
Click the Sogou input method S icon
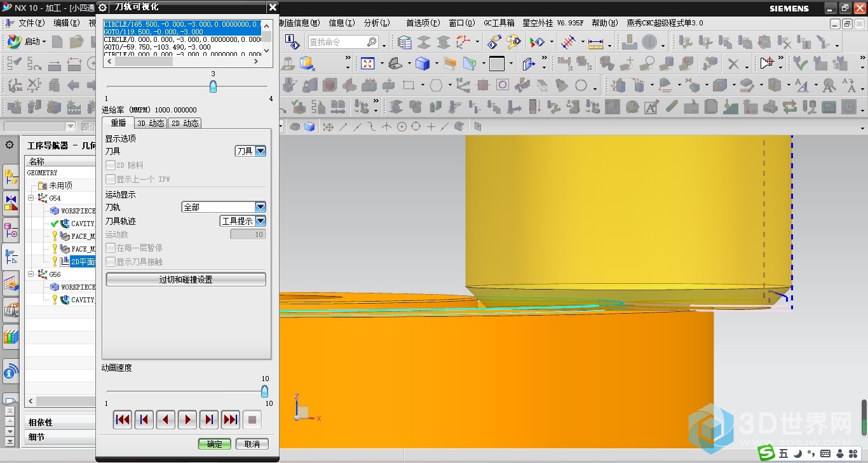[766, 453]
